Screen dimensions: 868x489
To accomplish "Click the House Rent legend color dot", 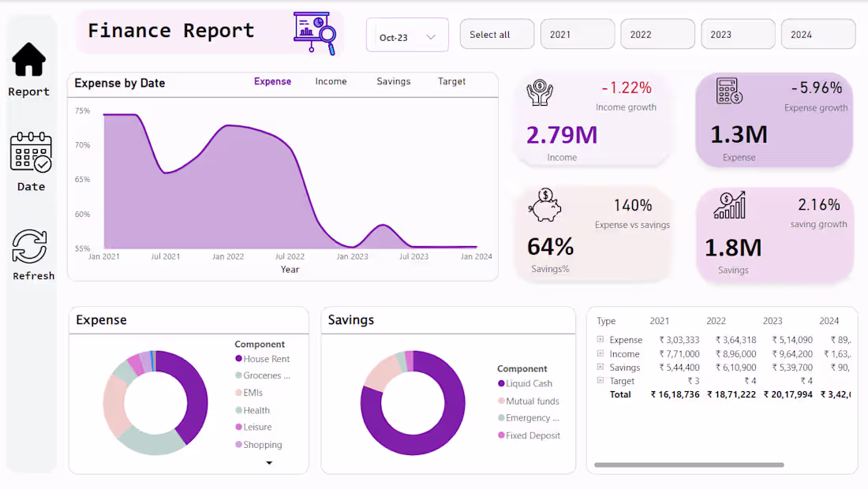I will click(x=238, y=358).
